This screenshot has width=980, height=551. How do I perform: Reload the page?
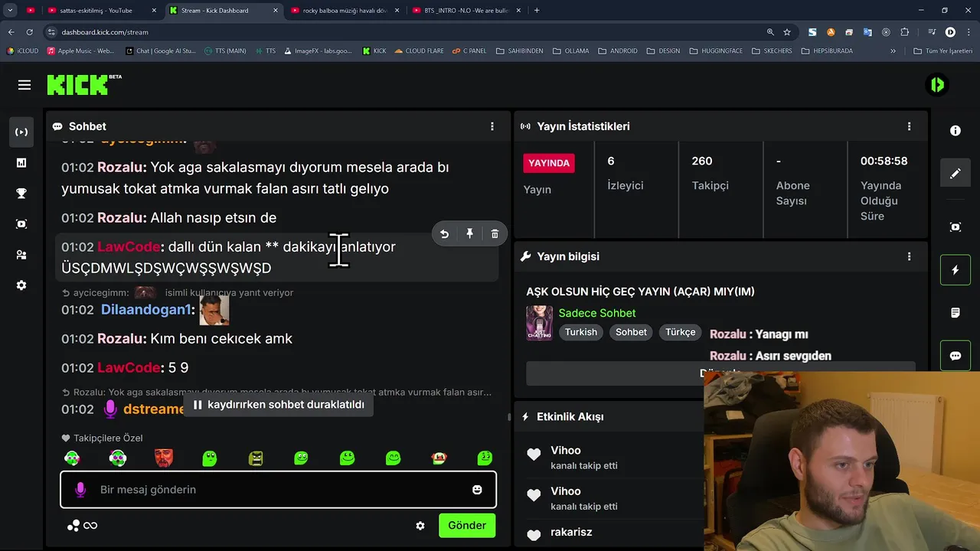click(x=30, y=32)
